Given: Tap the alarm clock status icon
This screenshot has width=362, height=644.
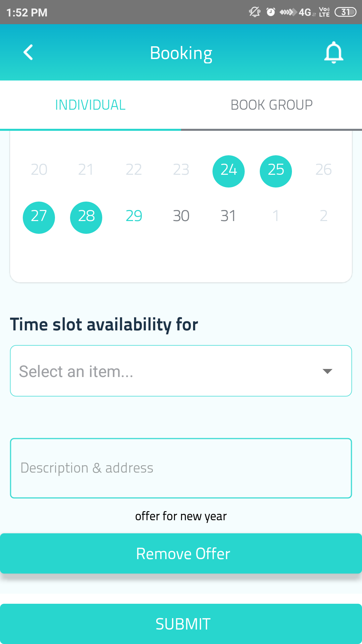Looking at the screenshot, I should (x=270, y=12).
